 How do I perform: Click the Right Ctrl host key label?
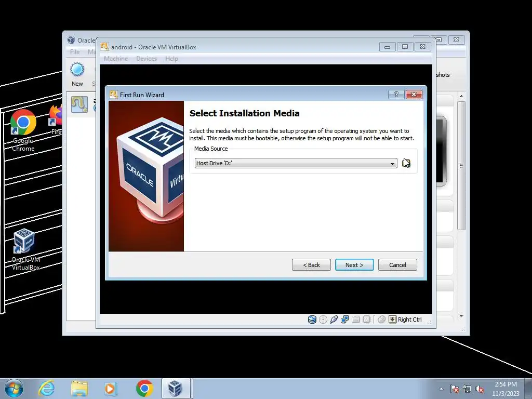click(x=409, y=320)
